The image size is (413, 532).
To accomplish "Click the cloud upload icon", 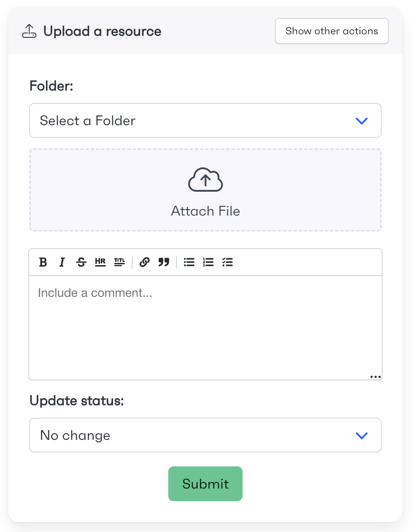I will point(205,180).
